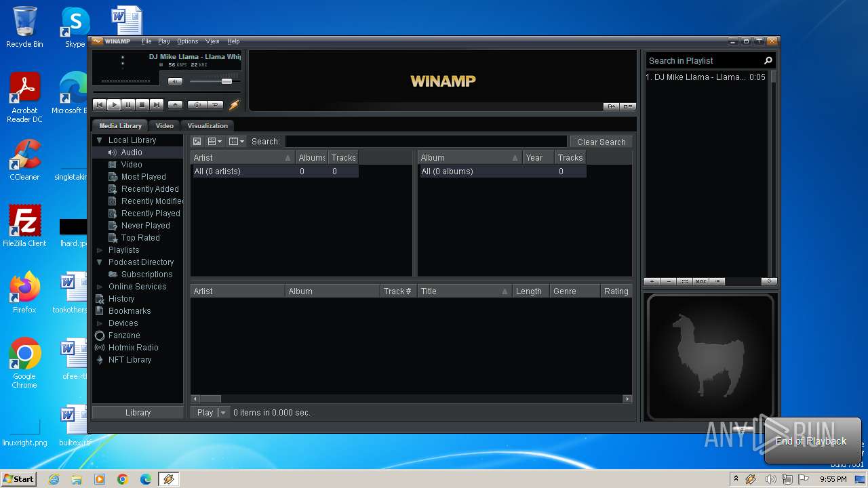868x488 pixels.
Task: Select the Video library item
Action: (132, 165)
